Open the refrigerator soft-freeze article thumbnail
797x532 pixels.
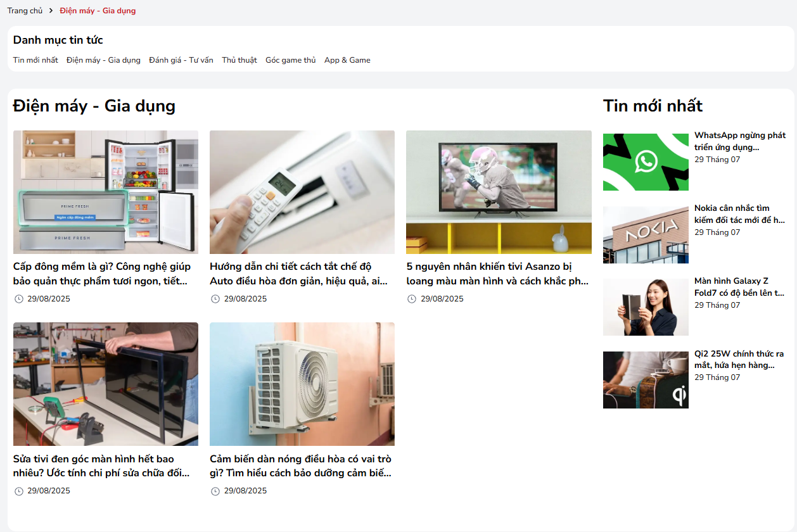pyautogui.click(x=106, y=192)
